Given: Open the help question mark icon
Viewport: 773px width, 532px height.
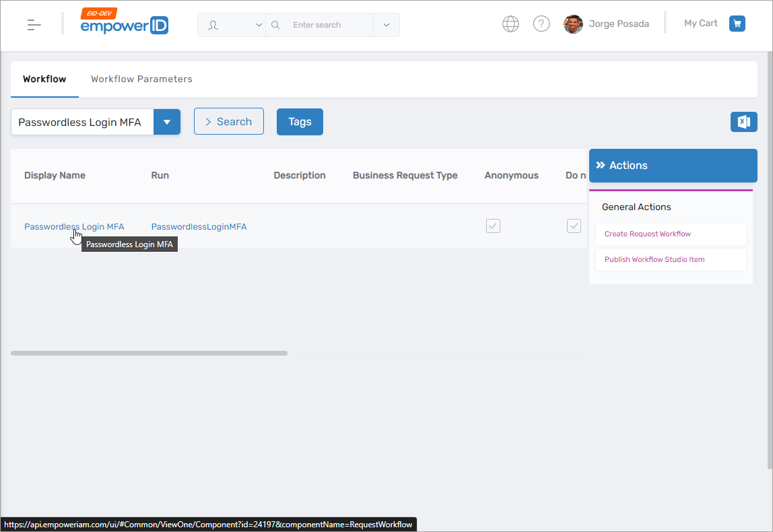Looking at the screenshot, I should tap(541, 24).
